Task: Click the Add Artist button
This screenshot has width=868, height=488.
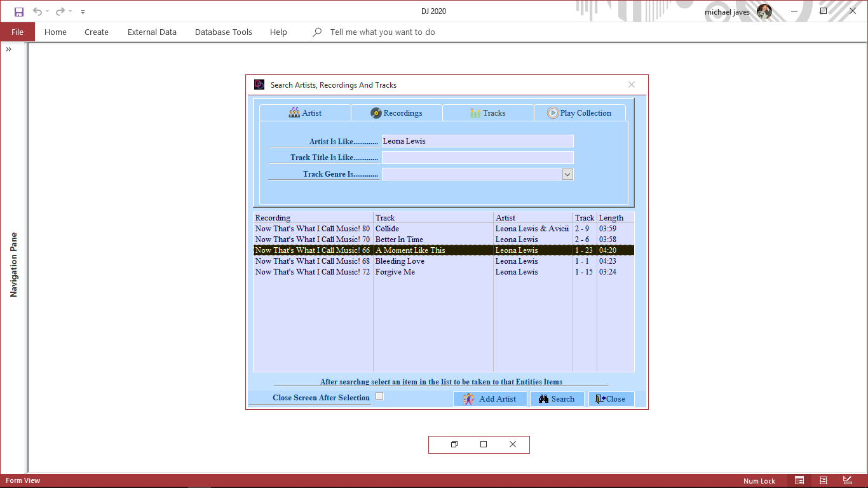Action: (x=490, y=399)
